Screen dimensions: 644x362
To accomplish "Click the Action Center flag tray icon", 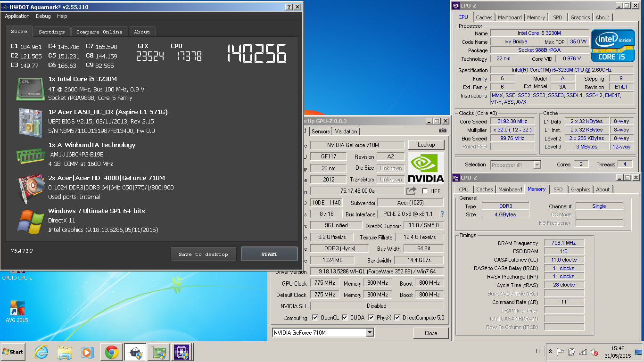I will tap(561, 352).
